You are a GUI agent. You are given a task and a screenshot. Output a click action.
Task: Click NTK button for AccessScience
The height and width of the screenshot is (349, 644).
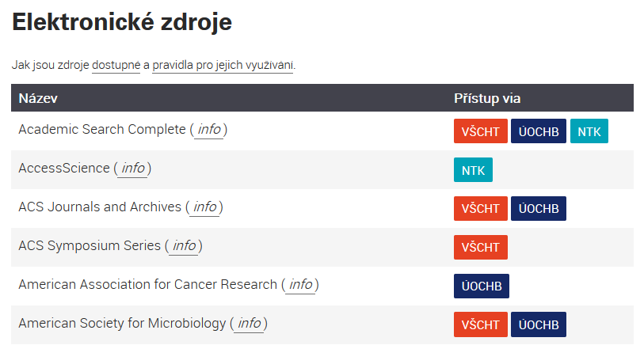(x=473, y=170)
